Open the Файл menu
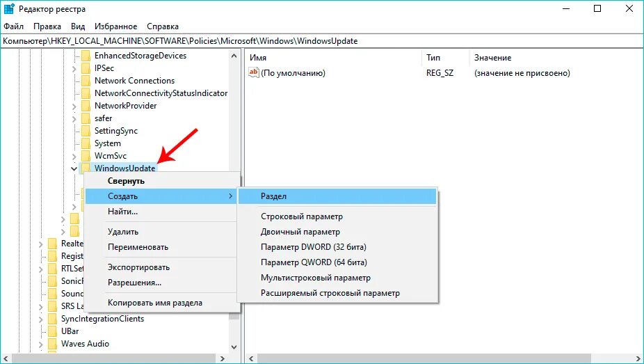 tap(13, 26)
